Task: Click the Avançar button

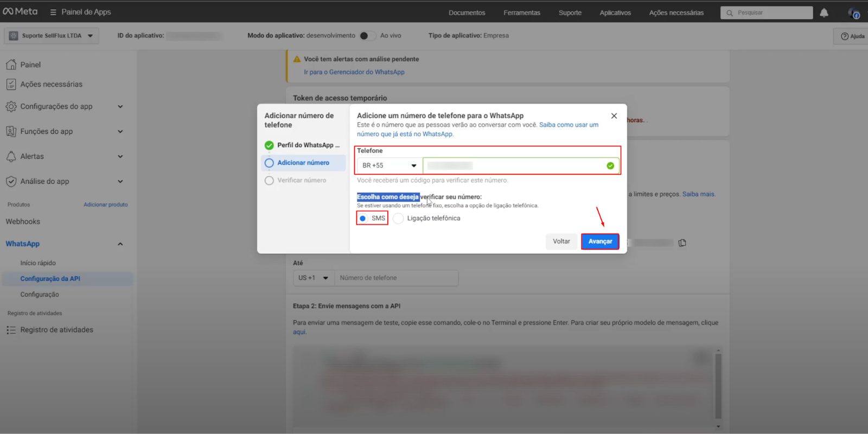Action: (599, 241)
